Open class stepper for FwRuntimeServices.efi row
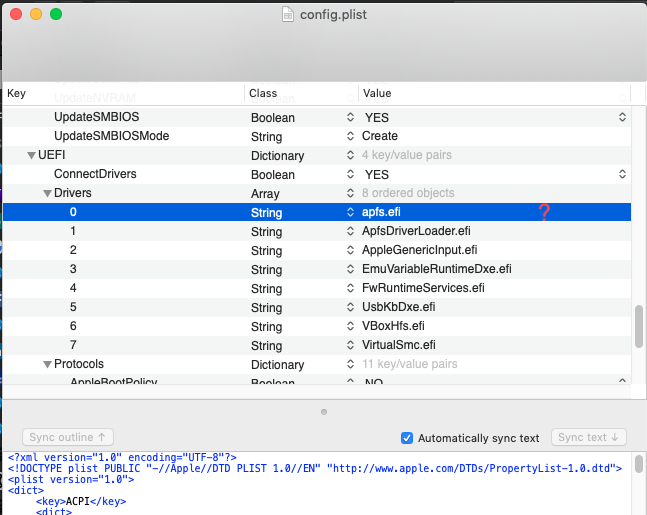 [x=350, y=288]
